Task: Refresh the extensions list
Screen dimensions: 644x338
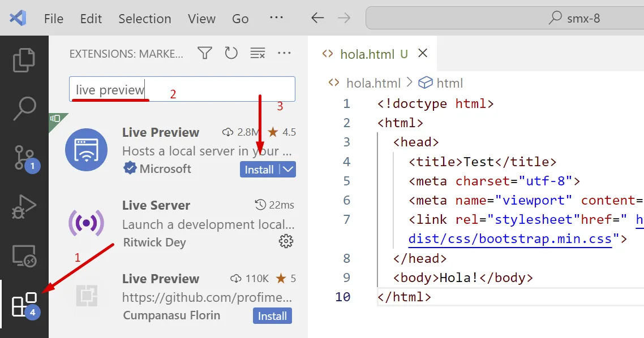Action: 231,53
